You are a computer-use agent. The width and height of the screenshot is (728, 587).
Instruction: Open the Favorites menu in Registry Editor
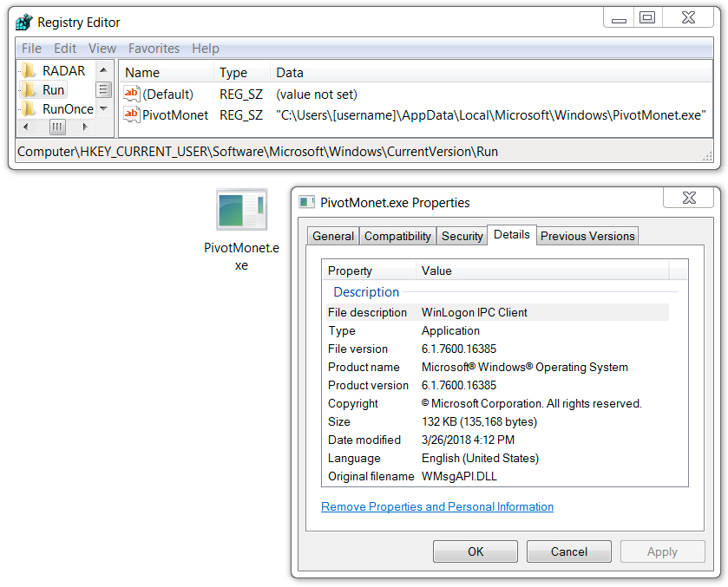click(x=154, y=49)
